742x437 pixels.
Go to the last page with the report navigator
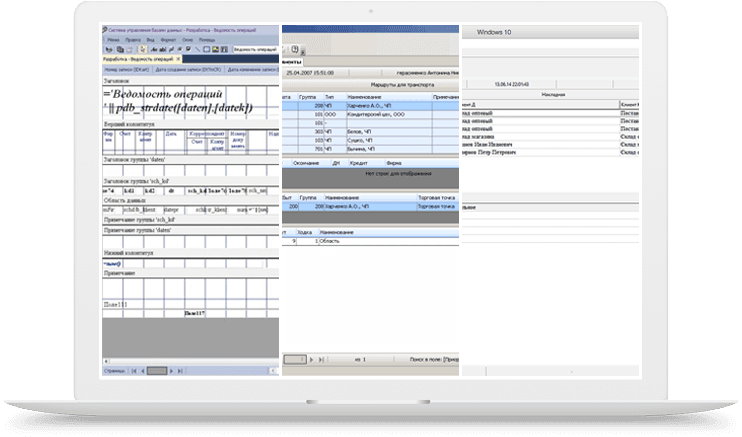181,370
